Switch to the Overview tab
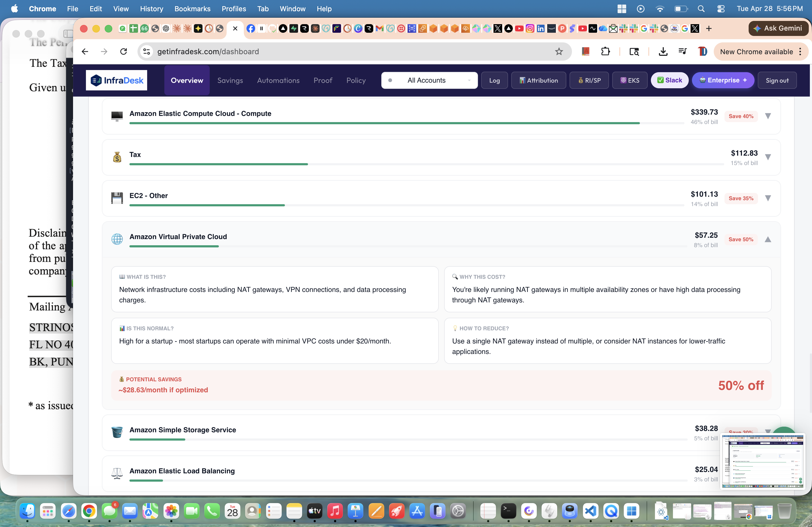Image resolution: width=812 pixels, height=527 pixels. point(187,80)
